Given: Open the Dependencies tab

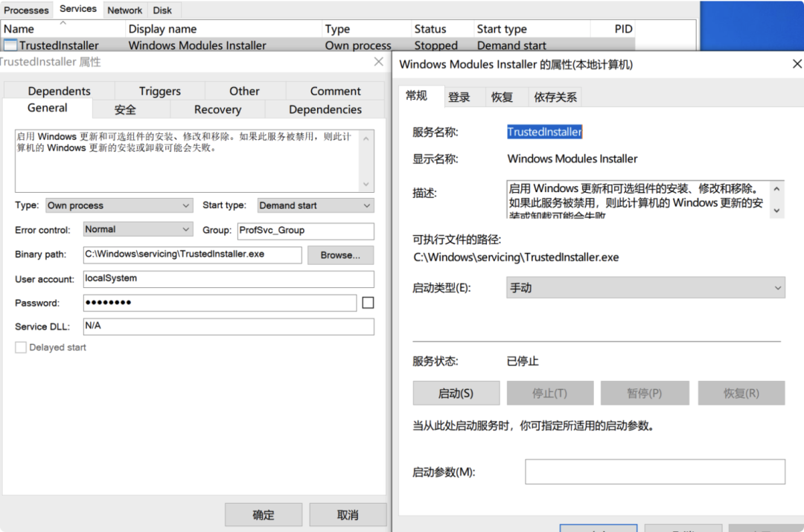Looking at the screenshot, I should coord(325,109).
